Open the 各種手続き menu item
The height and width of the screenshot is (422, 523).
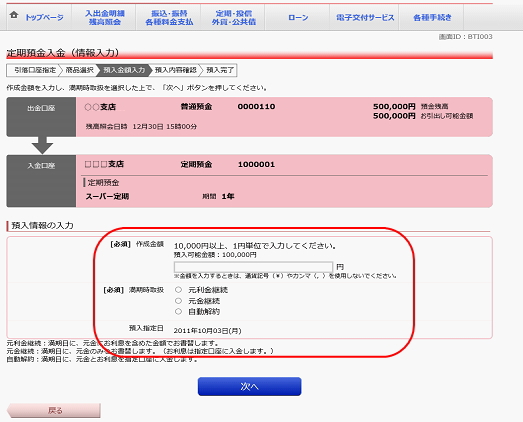click(432, 17)
